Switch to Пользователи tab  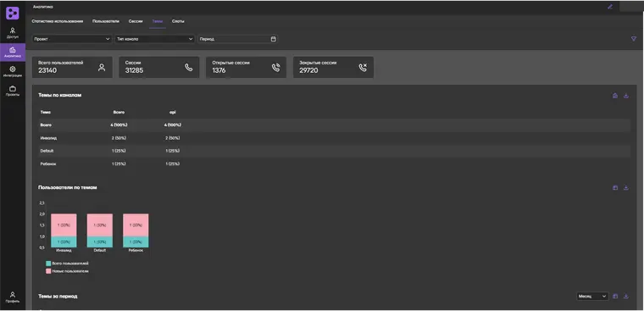(x=106, y=21)
